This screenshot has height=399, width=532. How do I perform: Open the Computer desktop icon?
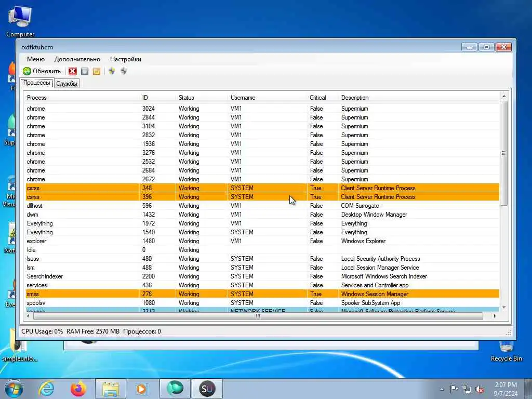pyautogui.click(x=20, y=21)
